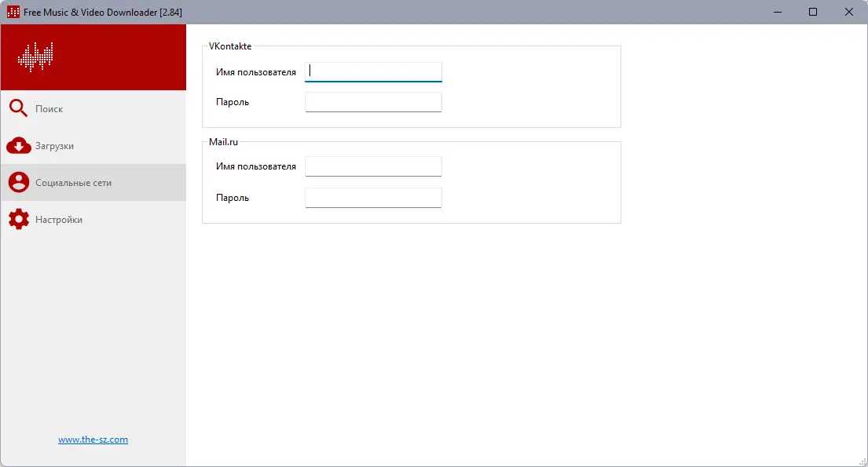
Task: Click the cloud download icon
Action: pyautogui.click(x=18, y=145)
